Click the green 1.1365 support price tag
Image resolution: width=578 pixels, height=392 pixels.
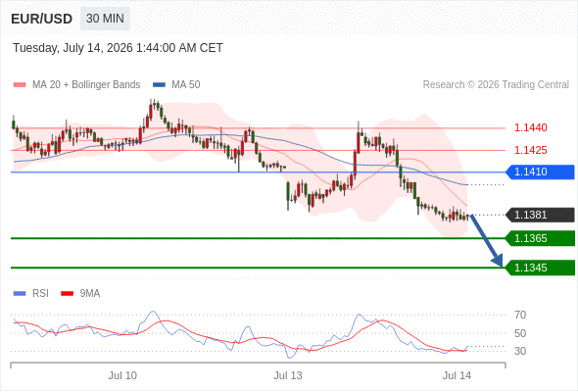(x=540, y=238)
